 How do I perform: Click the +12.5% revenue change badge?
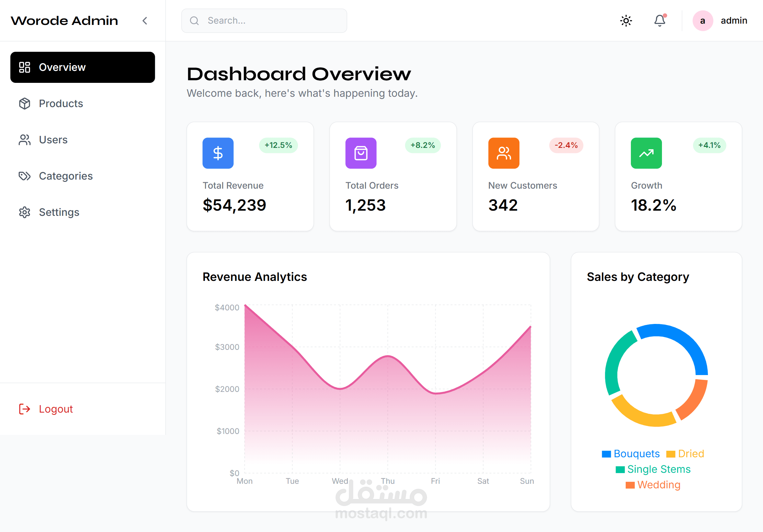pos(278,145)
